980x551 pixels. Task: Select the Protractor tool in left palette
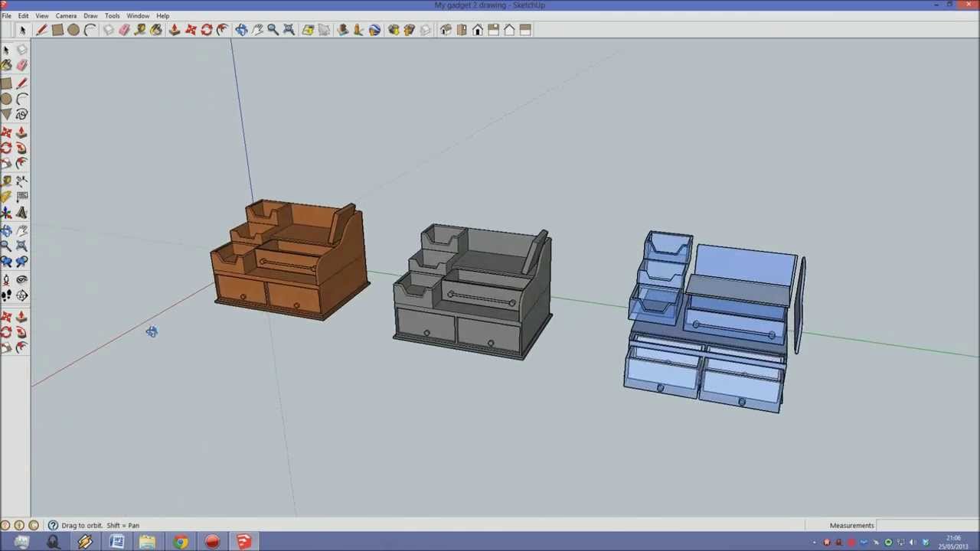[6, 197]
